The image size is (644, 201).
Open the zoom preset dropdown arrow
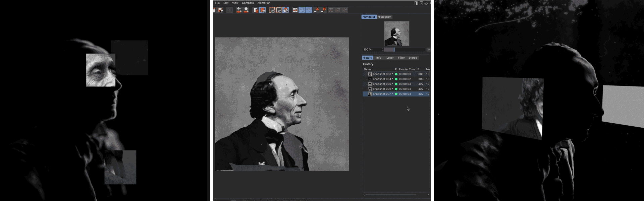coord(428,50)
